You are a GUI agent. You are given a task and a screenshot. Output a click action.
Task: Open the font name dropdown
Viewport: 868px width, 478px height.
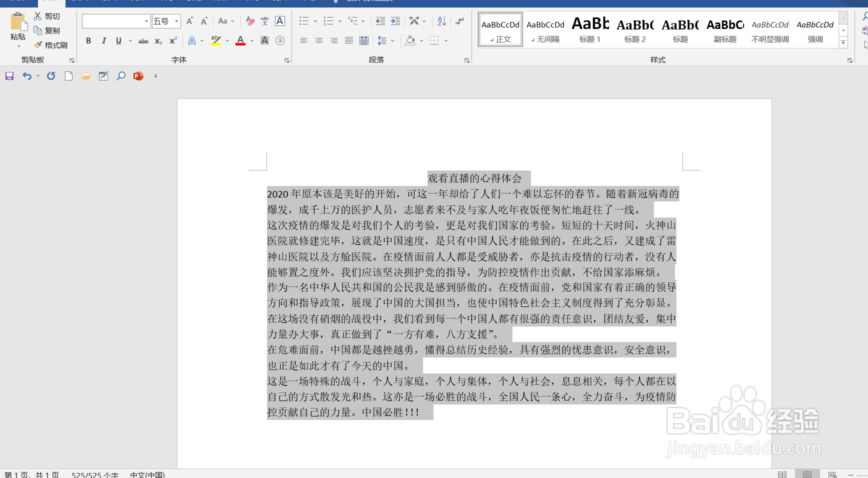[146, 21]
